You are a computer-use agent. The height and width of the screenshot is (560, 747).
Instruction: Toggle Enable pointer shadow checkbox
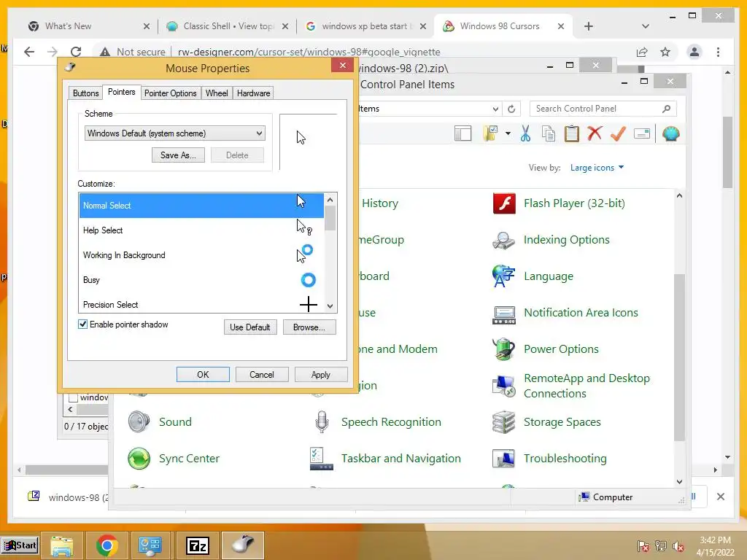click(82, 324)
